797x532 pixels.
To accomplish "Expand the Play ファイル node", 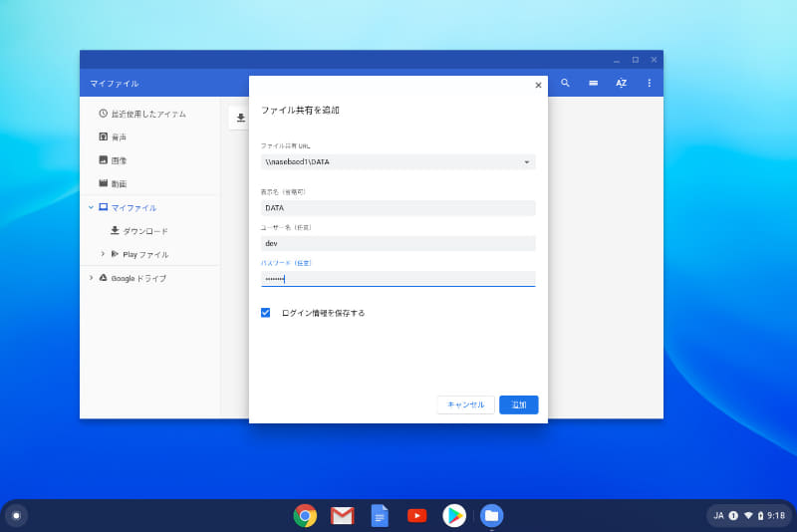I will [103, 254].
